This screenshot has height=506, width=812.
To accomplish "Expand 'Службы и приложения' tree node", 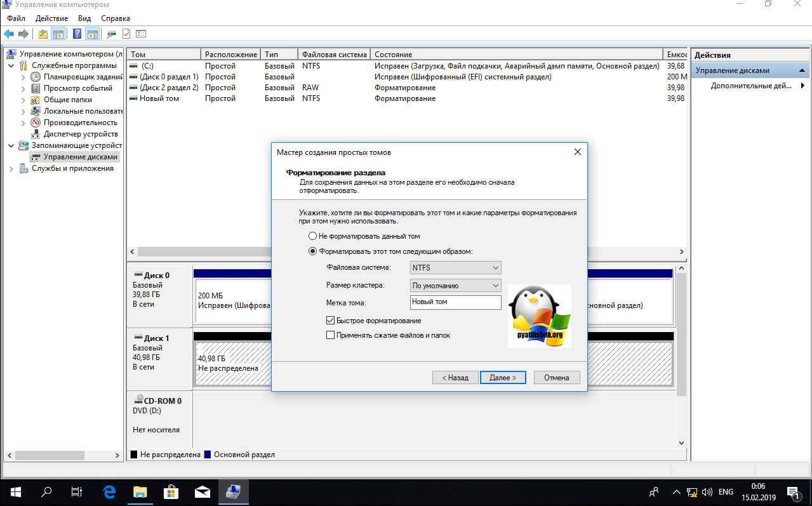I will (11, 168).
